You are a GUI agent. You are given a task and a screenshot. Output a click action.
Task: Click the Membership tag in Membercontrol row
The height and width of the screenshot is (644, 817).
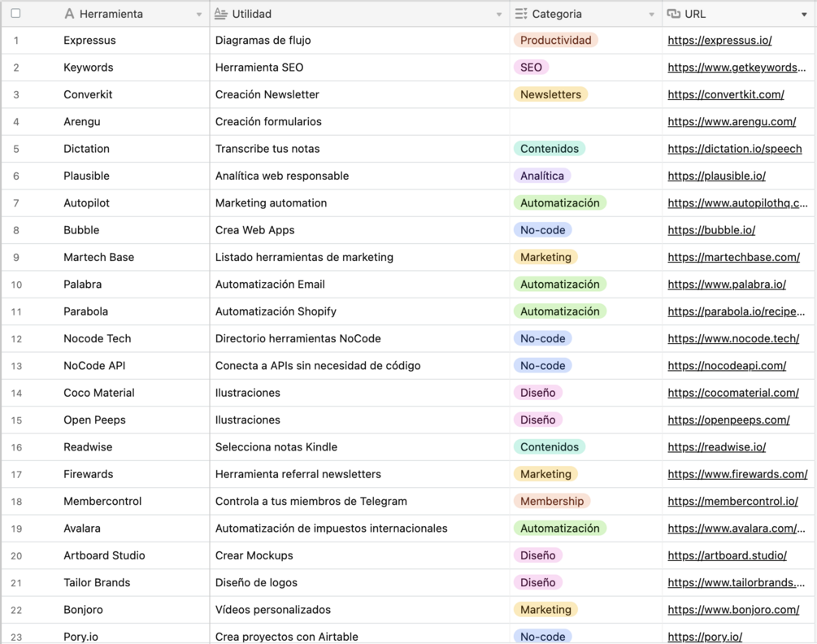[552, 501]
